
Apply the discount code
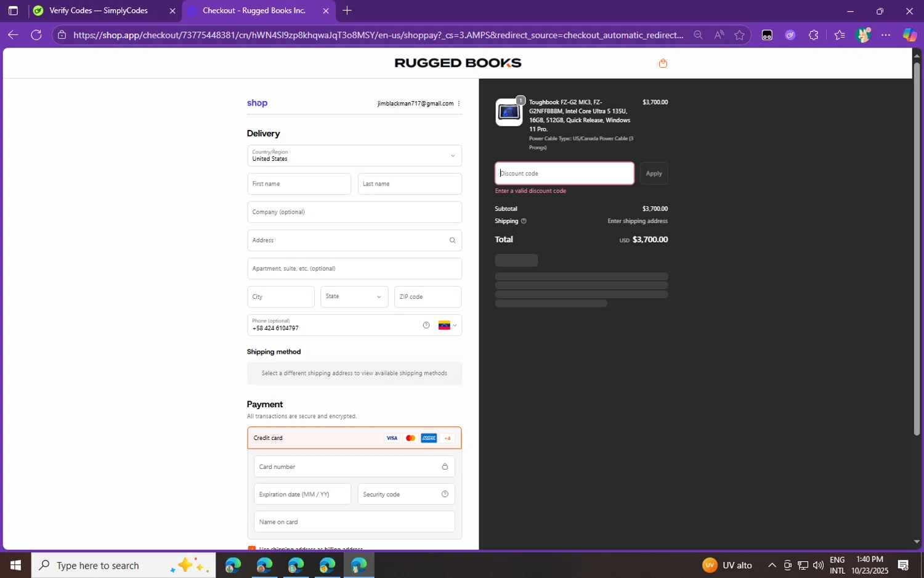click(654, 174)
